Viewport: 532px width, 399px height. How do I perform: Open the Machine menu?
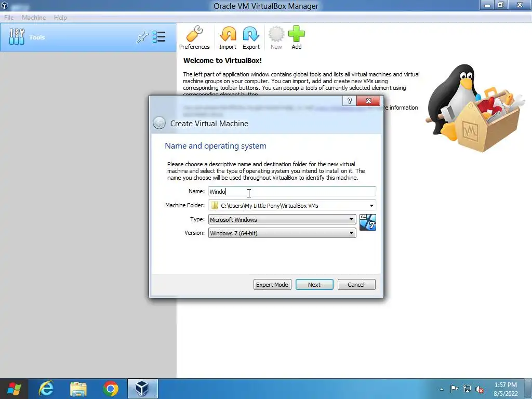pos(34,17)
